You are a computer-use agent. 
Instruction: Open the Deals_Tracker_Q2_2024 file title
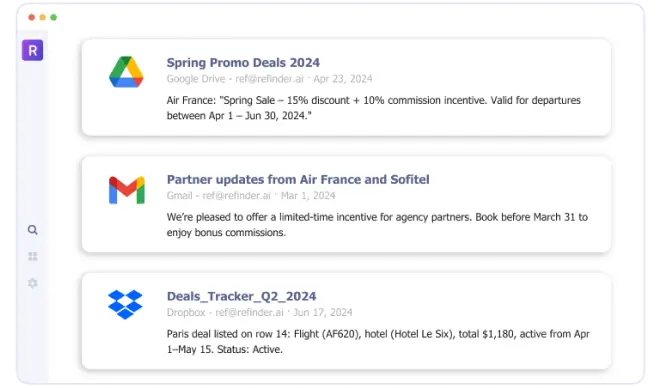[241, 296]
